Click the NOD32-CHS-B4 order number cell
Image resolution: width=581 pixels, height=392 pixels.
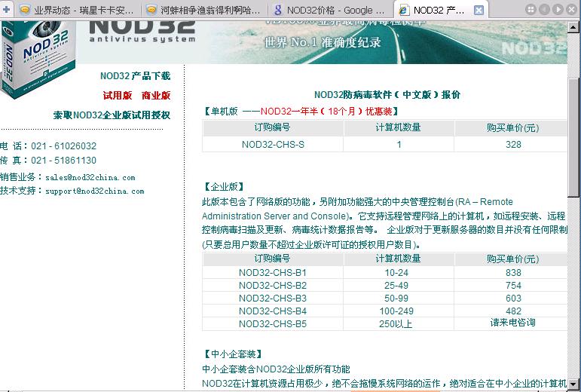pyautogui.click(x=273, y=311)
